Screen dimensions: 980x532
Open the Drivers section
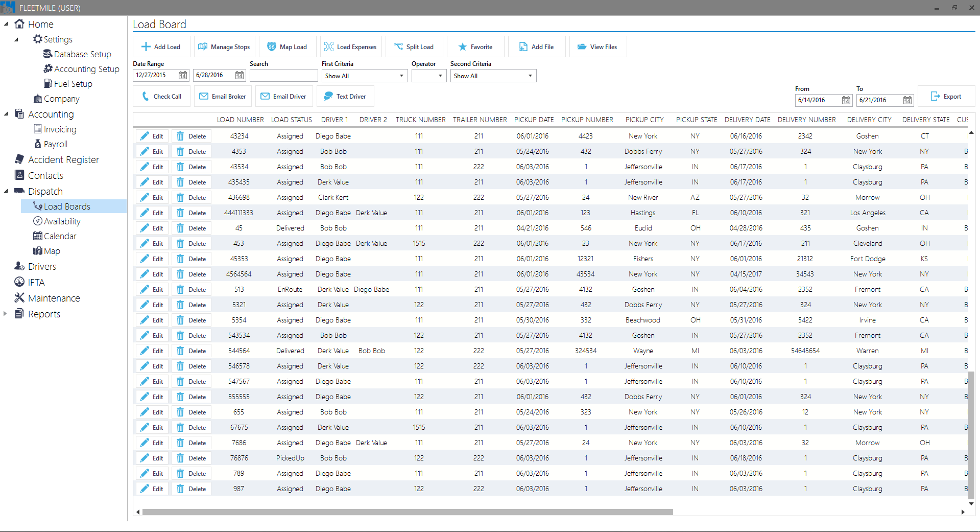[35, 266]
